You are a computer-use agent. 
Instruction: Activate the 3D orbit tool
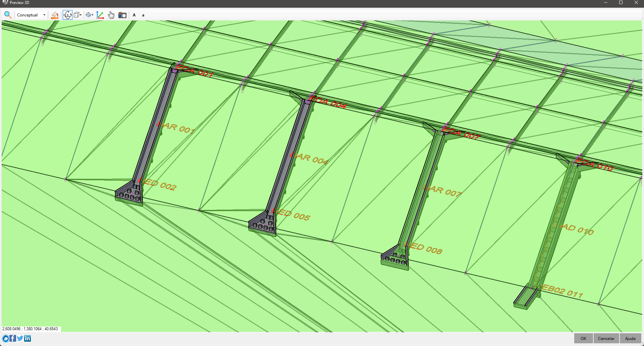point(67,15)
